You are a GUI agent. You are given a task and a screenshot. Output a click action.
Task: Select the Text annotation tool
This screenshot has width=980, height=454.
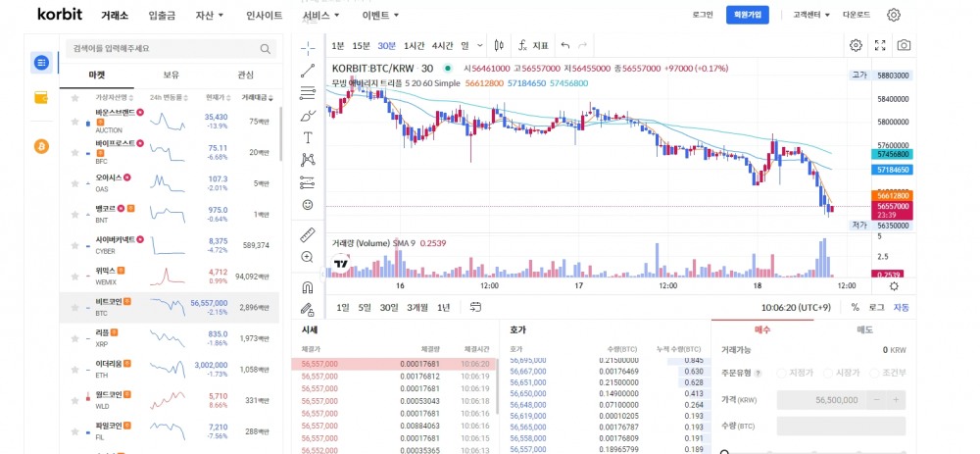[308, 137]
